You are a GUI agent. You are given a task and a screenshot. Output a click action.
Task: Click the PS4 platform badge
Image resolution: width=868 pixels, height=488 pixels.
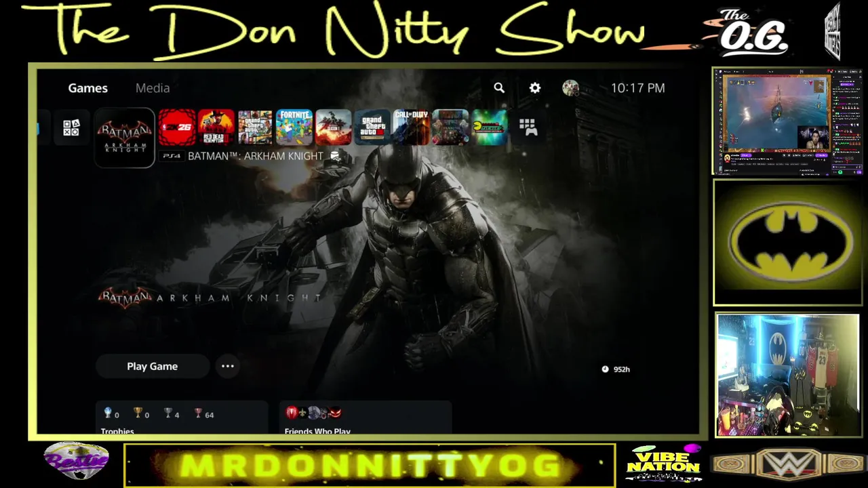(x=172, y=156)
